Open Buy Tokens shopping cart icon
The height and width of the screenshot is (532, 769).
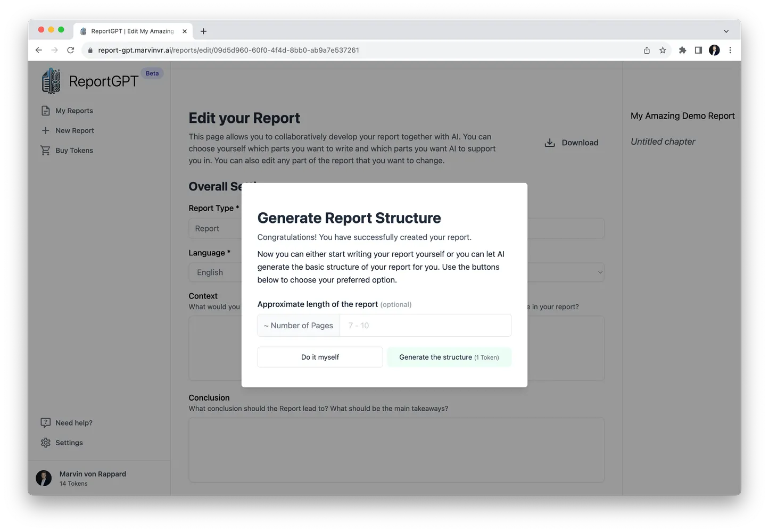(46, 151)
